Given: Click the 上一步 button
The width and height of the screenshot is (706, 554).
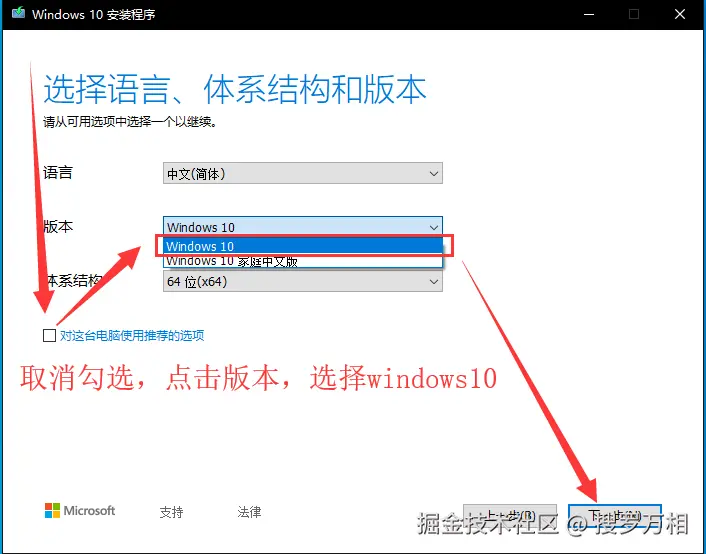Looking at the screenshot, I should click(x=510, y=516).
